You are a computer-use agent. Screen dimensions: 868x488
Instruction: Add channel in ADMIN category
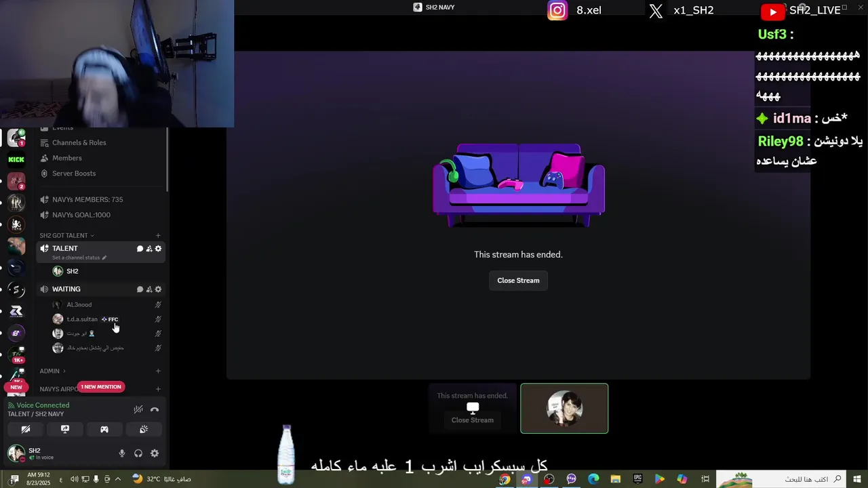[158, 371]
